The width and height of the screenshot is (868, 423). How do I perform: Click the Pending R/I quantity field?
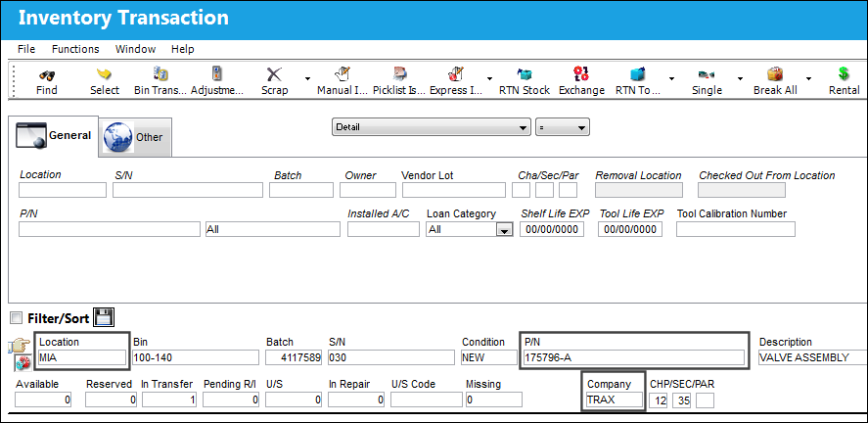pyautogui.click(x=231, y=399)
